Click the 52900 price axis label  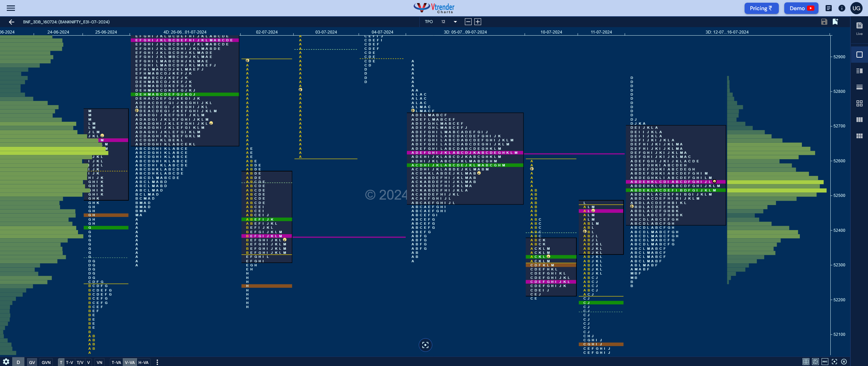[x=839, y=57]
